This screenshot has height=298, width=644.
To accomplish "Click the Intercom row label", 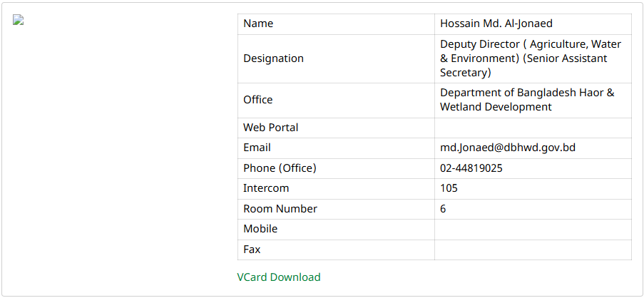I will pos(266,188).
